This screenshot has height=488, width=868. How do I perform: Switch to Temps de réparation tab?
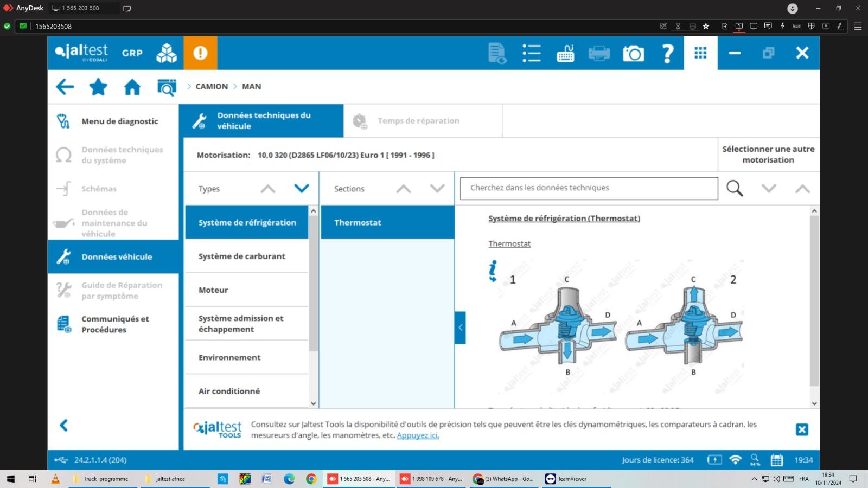point(418,121)
